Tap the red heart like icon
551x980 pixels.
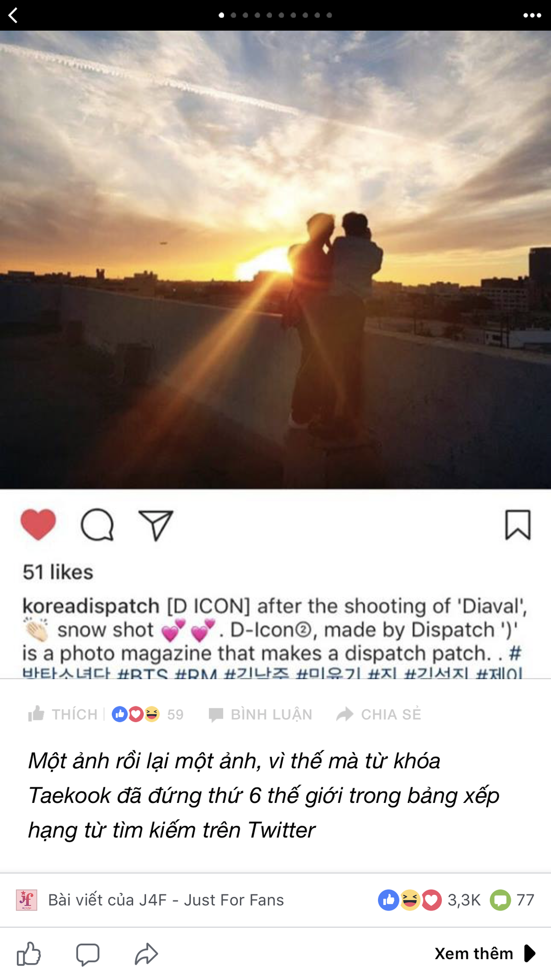[38, 524]
